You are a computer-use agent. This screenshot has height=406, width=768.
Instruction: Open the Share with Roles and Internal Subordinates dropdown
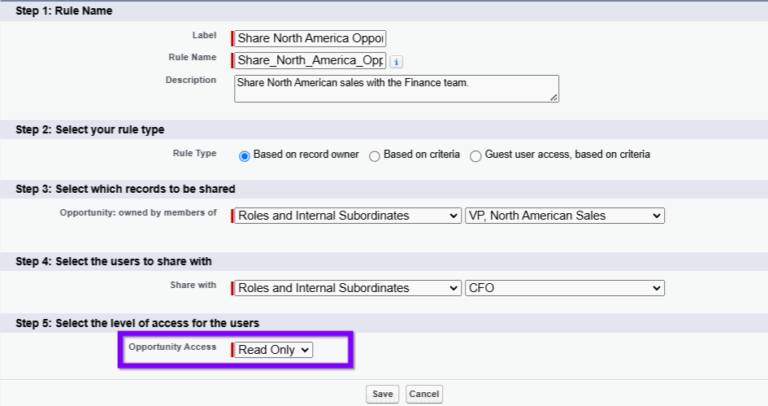(x=348, y=288)
